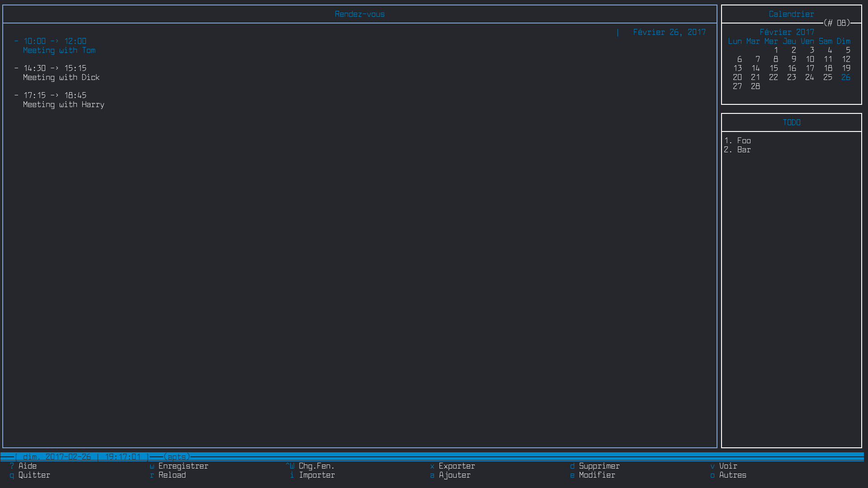The image size is (868, 488).
Task: Click the Autres menu entry
Action: (732, 475)
